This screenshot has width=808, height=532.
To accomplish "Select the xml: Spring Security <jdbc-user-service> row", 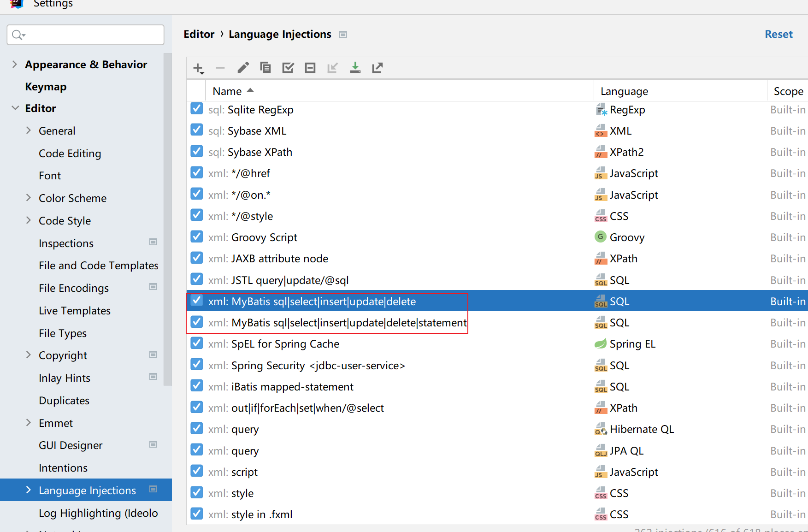I will [497, 365].
